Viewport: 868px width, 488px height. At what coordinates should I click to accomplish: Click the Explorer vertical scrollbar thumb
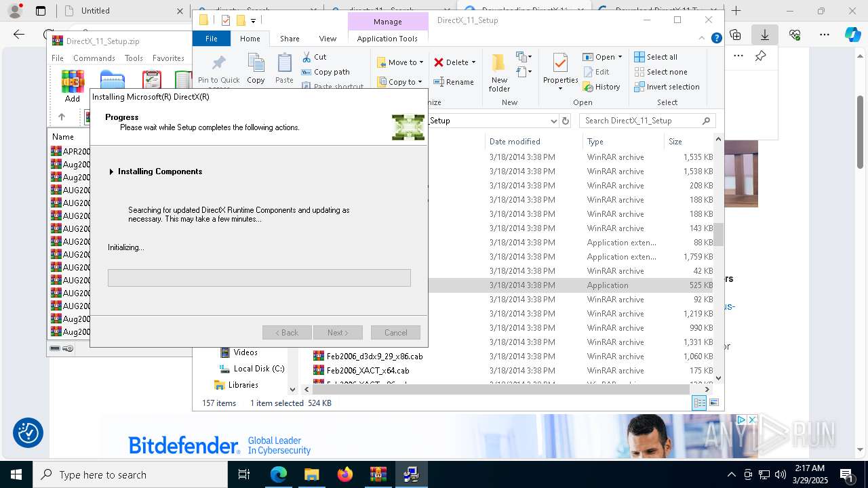[x=718, y=235]
